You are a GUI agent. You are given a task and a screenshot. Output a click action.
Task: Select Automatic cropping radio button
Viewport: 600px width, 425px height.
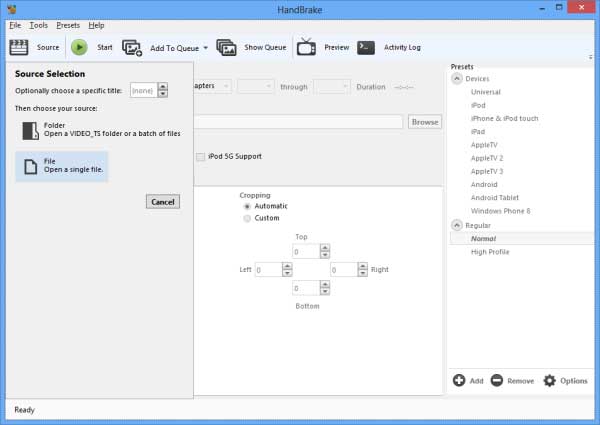[x=247, y=206]
